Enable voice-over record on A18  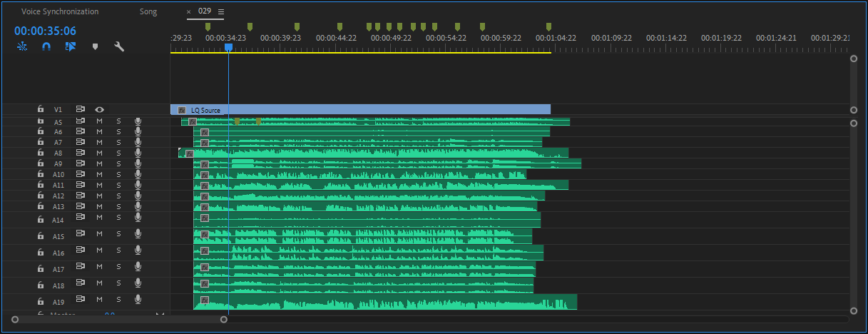138,283
